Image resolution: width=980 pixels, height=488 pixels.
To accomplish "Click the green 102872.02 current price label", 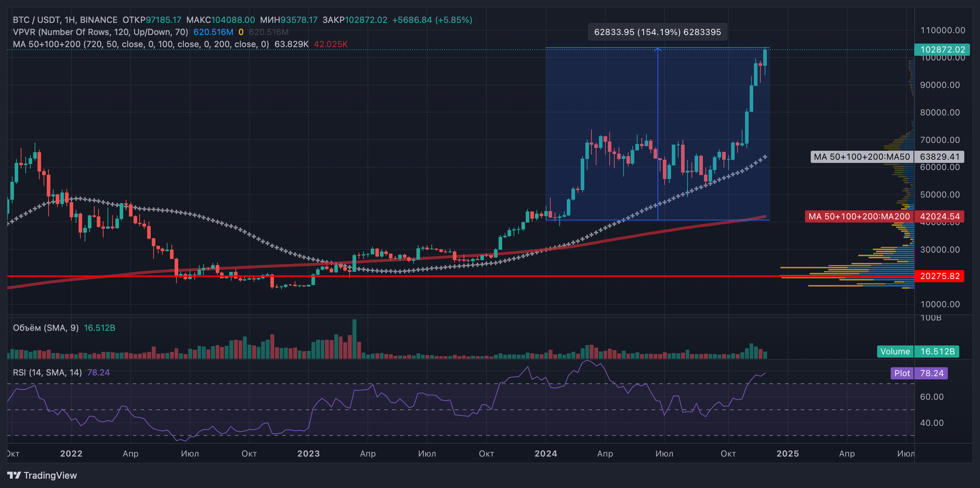I will pyautogui.click(x=942, y=50).
